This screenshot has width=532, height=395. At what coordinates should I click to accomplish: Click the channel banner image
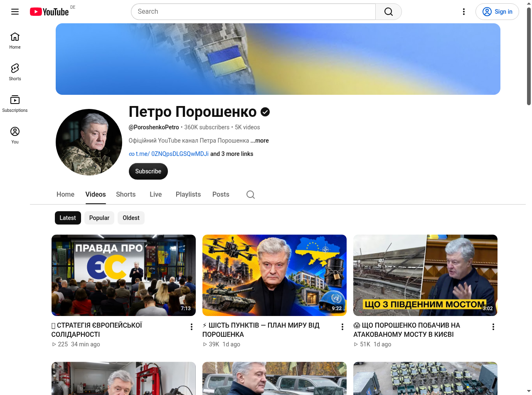[278, 59]
